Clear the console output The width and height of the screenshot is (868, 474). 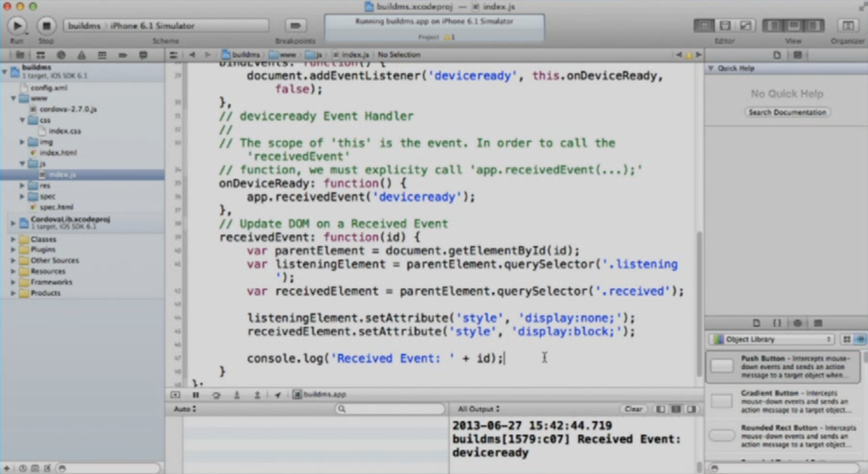point(632,410)
